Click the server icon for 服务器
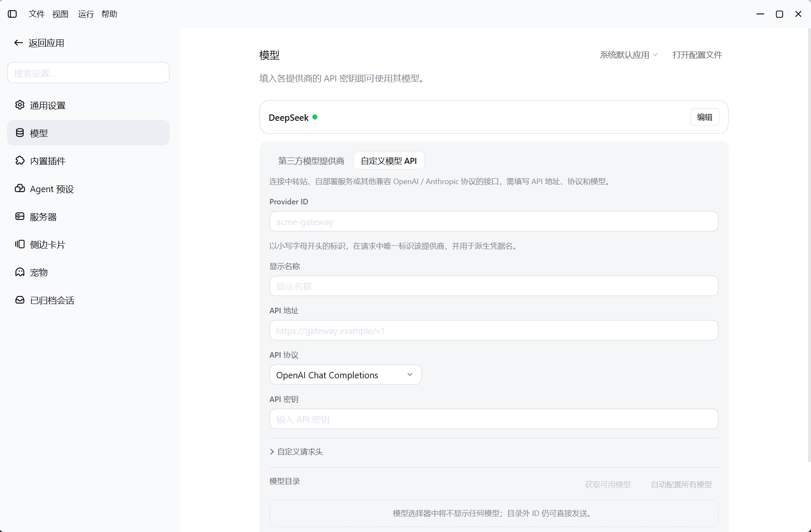Screen dimensions: 811x532 pyautogui.click(x=20, y=216)
